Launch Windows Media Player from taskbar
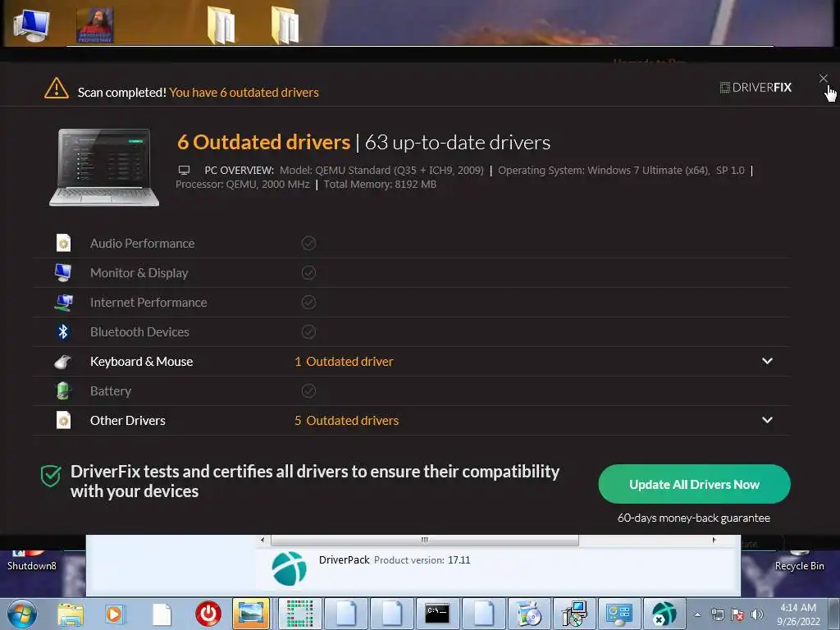840x630 pixels. pos(114,614)
